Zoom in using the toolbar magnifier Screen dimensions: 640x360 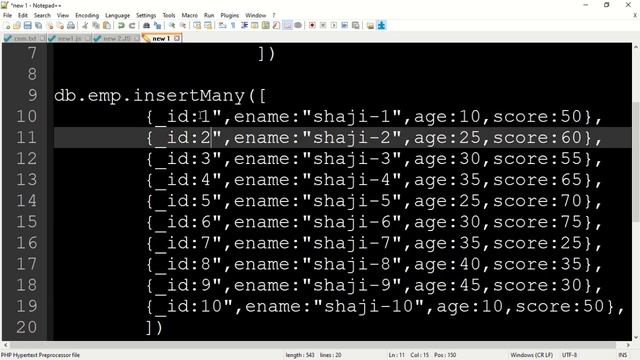172,25
